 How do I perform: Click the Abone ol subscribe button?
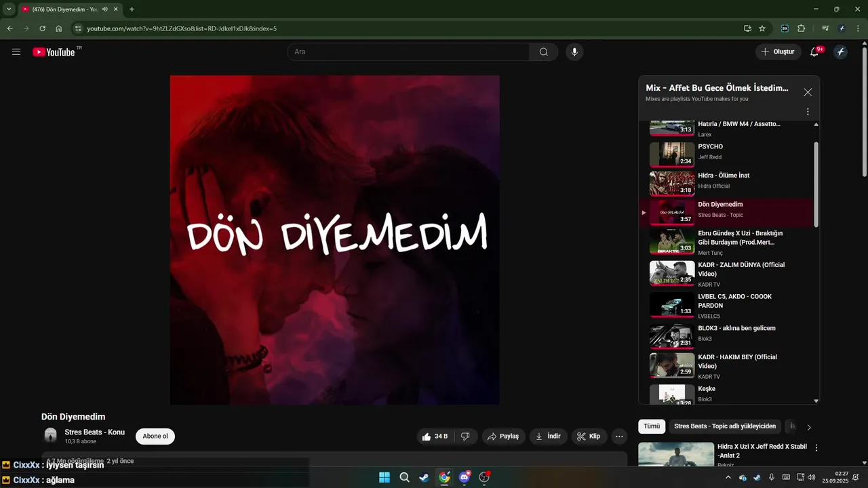click(x=155, y=436)
